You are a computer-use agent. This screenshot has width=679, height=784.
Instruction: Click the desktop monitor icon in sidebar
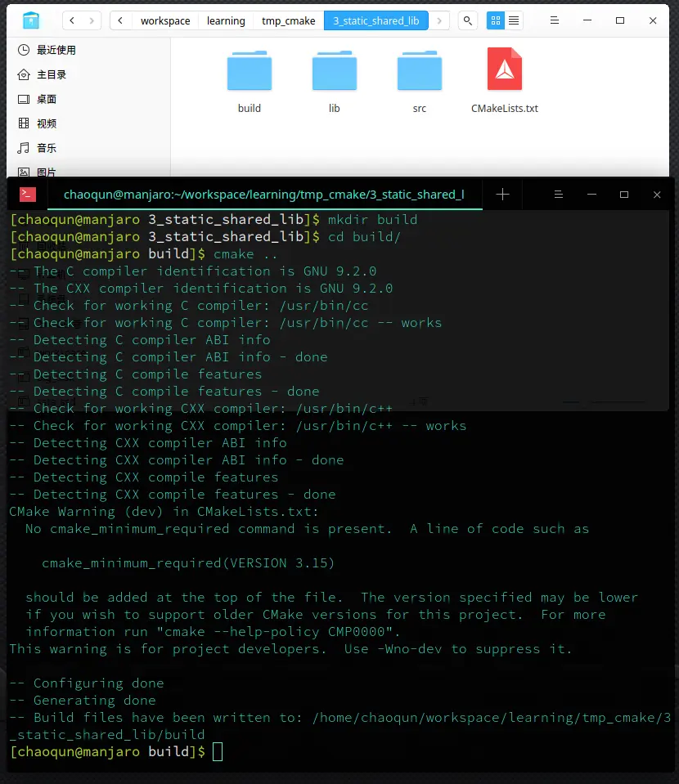tap(24, 99)
